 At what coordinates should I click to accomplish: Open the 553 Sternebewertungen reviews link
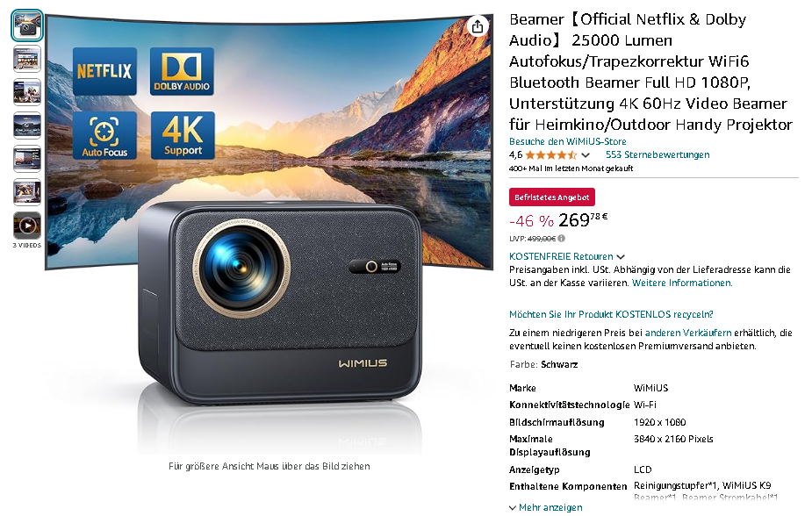(658, 154)
